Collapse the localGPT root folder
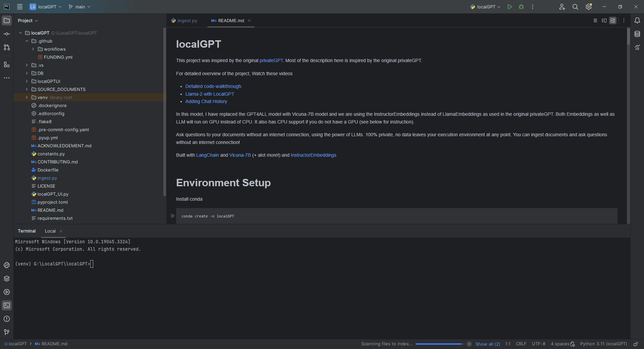The image size is (644, 349). click(x=20, y=33)
